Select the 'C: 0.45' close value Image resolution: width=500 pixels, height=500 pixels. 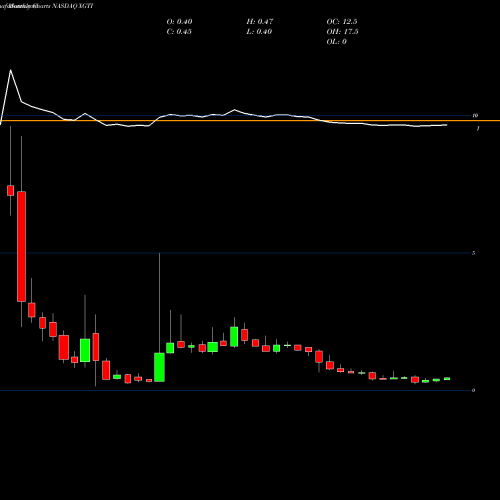click(179, 32)
